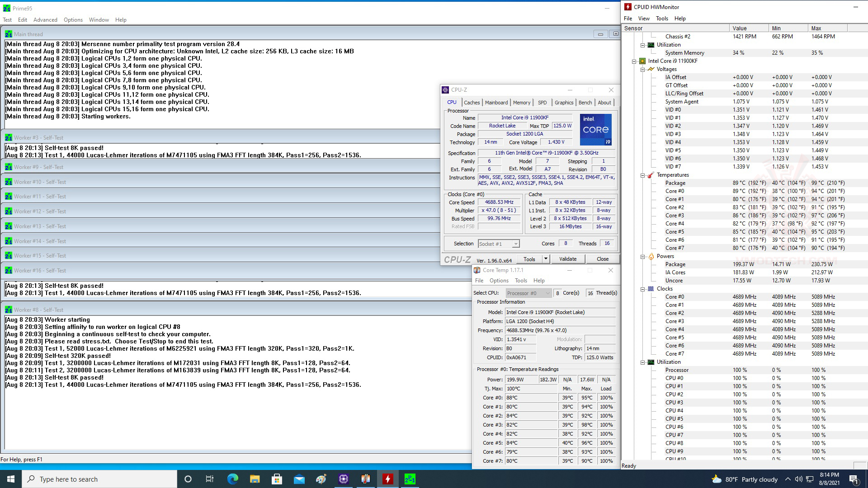Switch to the Mainboard tab in CPU-Z
Image resolution: width=868 pixels, height=488 pixels.
(496, 103)
